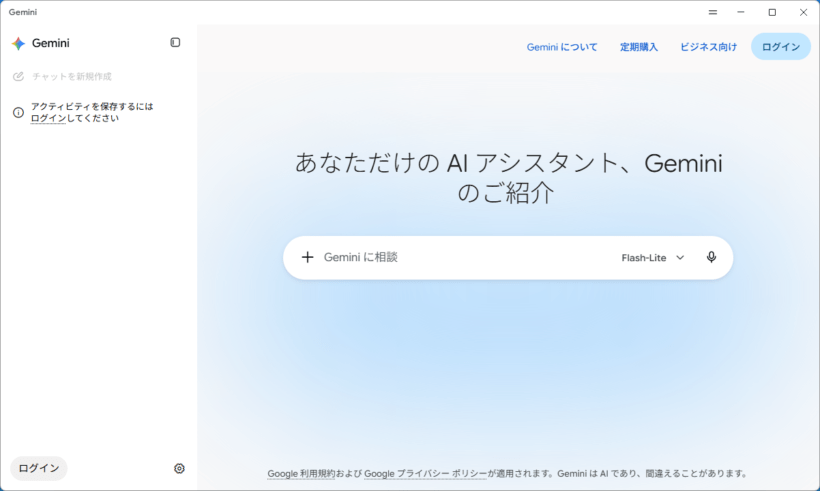
Task: Click the ログイン link in activity notice
Action: tap(48, 118)
